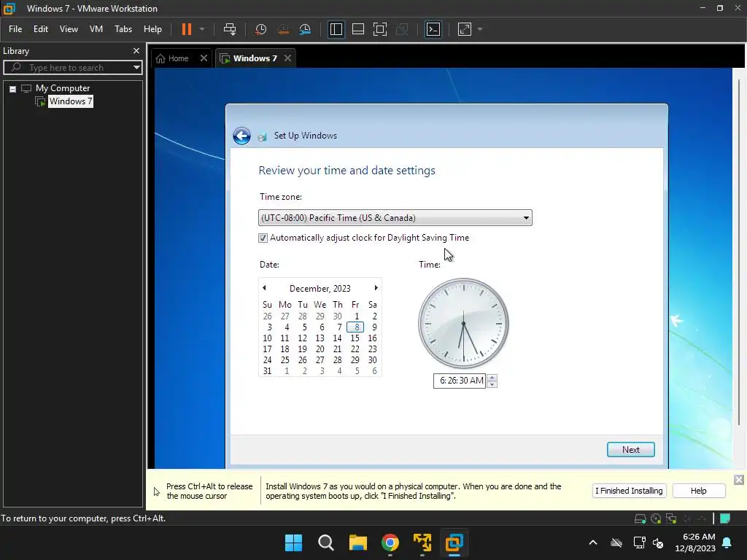Show hidden system tray icons
747x560 pixels.
pos(592,542)
